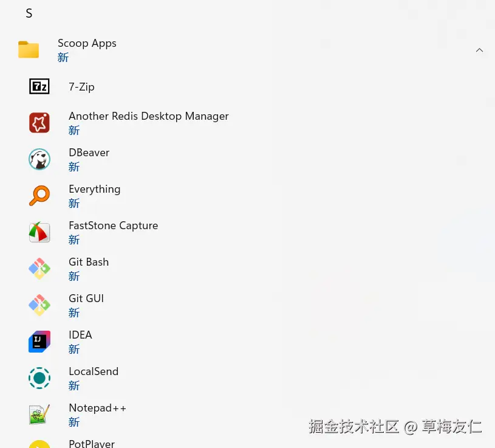
Task: Click the 新 badge under Git GUI
Action: click(x=74, y=313)
